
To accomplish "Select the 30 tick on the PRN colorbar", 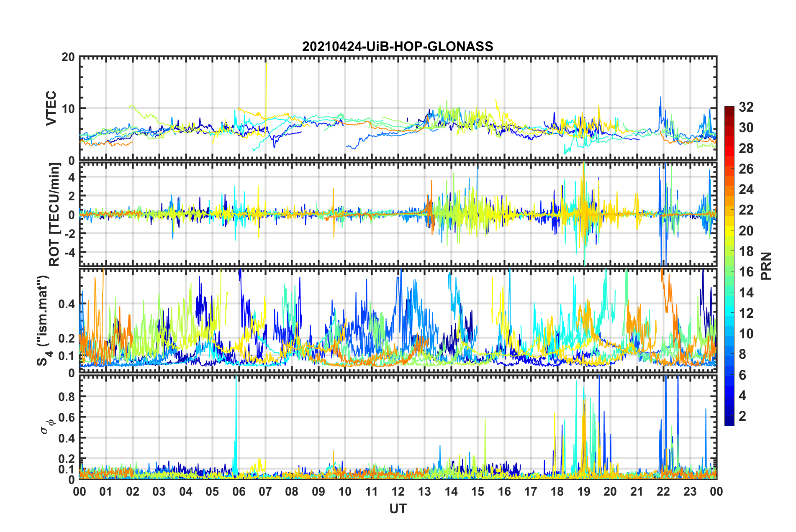I will [x=746, y=128].
